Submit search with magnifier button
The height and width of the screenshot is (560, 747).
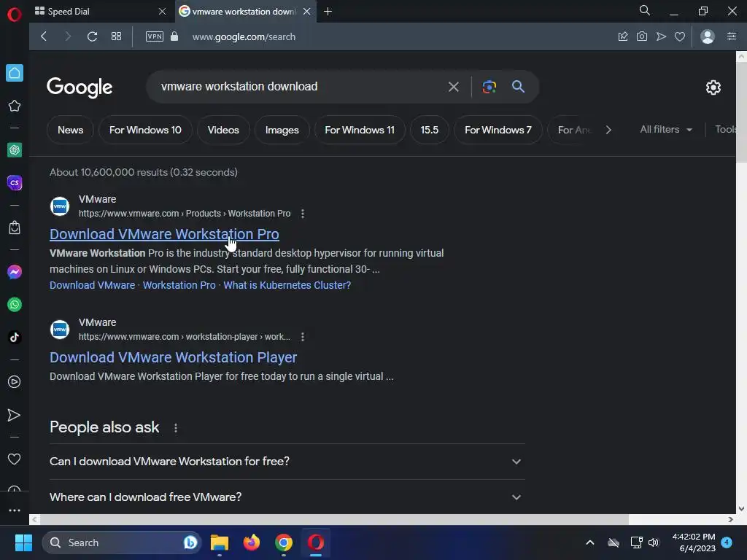(x=519, y=87)
